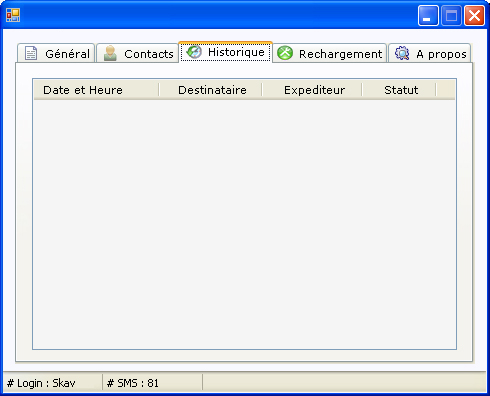Switch to the Général tab
This screenshot has height=396, width=490.
tap(56, 53)
